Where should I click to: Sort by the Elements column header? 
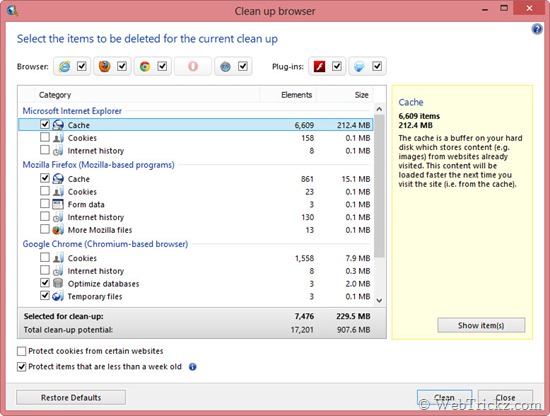[288, 95]
